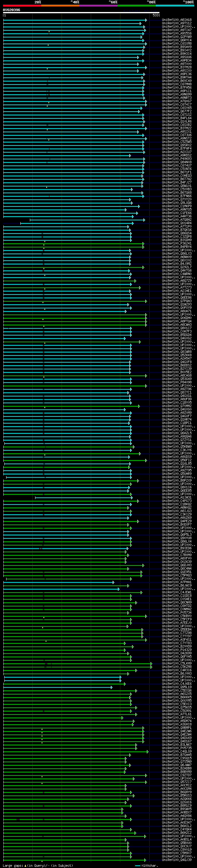
Task: Select label UniRef100_A7TL61
Action: point(177,714)
